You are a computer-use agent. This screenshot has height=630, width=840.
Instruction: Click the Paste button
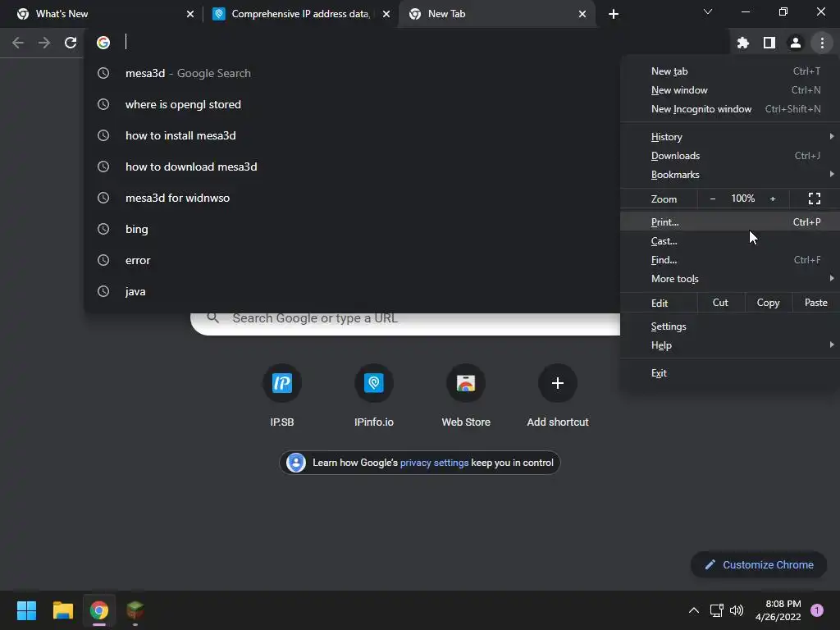(x=816, y=303)
